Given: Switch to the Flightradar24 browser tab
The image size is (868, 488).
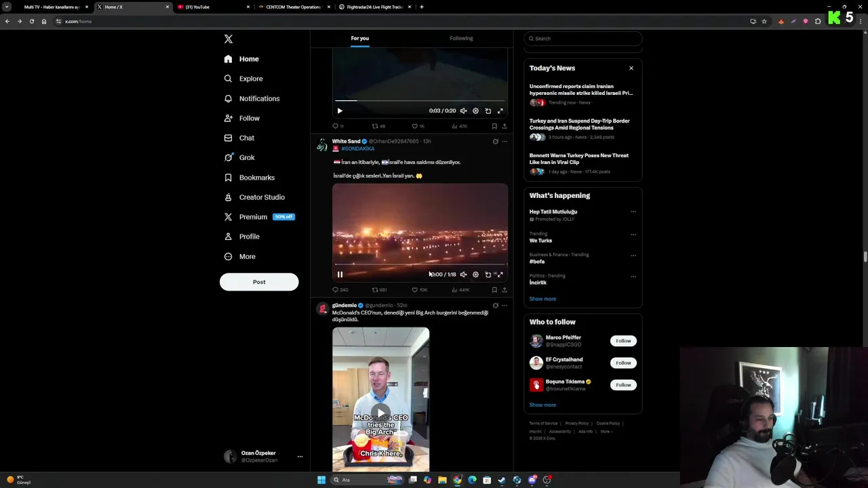Looking at the screenshot, I should point(374,7).
